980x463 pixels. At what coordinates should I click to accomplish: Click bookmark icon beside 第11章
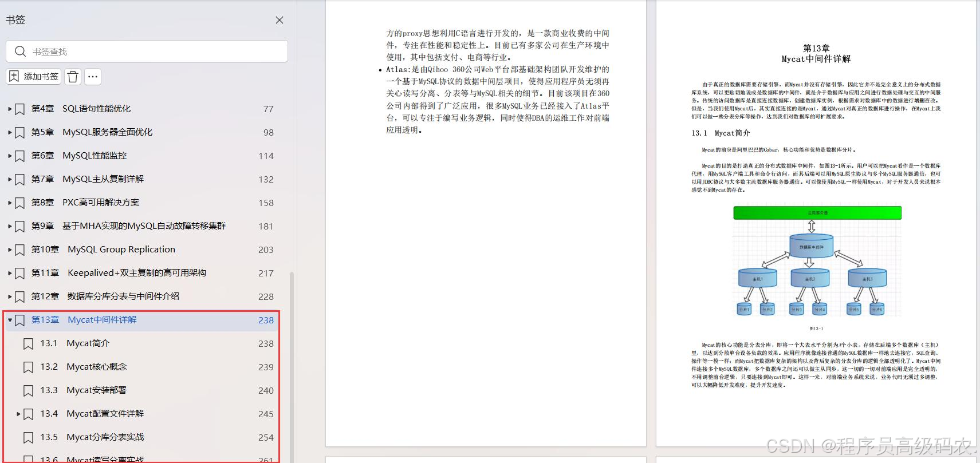(20, 273)
